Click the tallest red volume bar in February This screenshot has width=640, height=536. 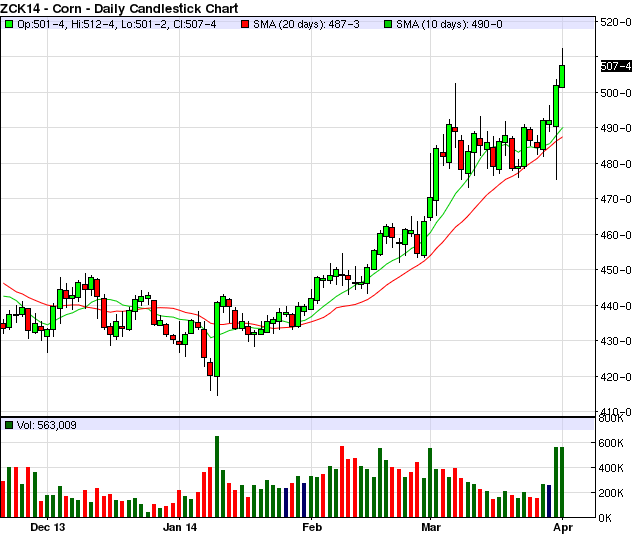pyautogui.click(x=342, y=482)
